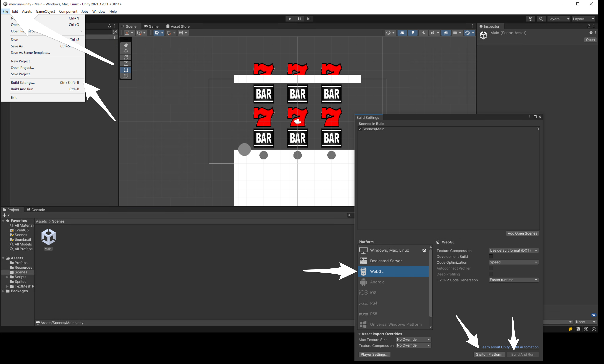Click Build Settings... in File menu

[23, 83]
